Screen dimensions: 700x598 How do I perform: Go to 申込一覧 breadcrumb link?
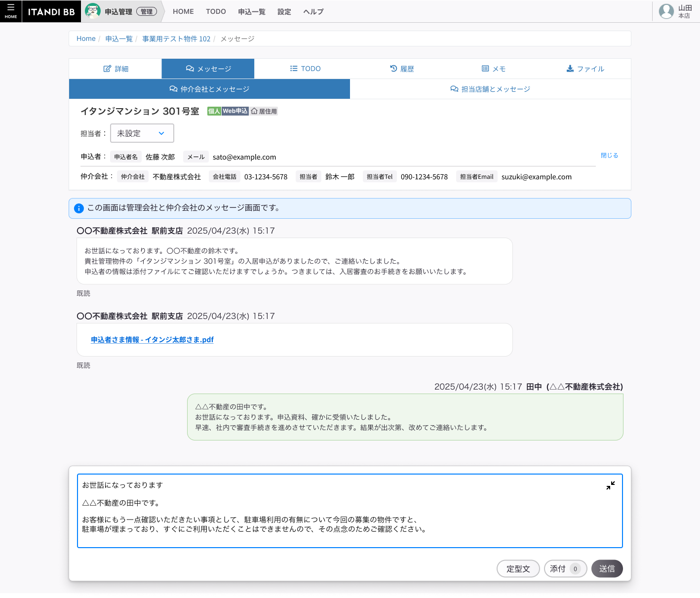click(119, 39)
